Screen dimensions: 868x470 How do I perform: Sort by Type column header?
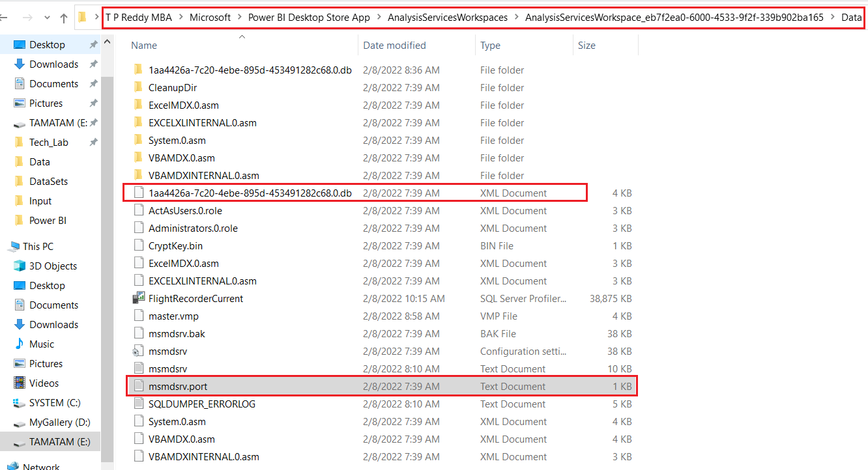click(490, 46)
